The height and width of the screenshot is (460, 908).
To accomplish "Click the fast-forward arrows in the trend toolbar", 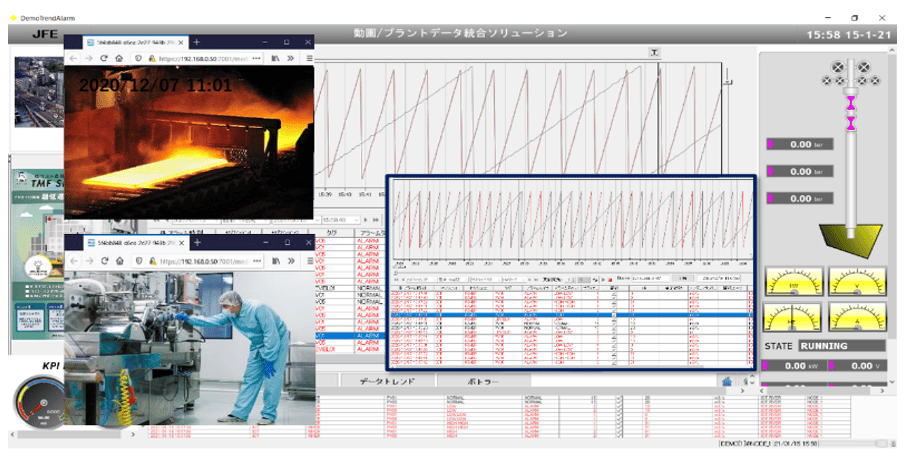I will pos(376,220).
